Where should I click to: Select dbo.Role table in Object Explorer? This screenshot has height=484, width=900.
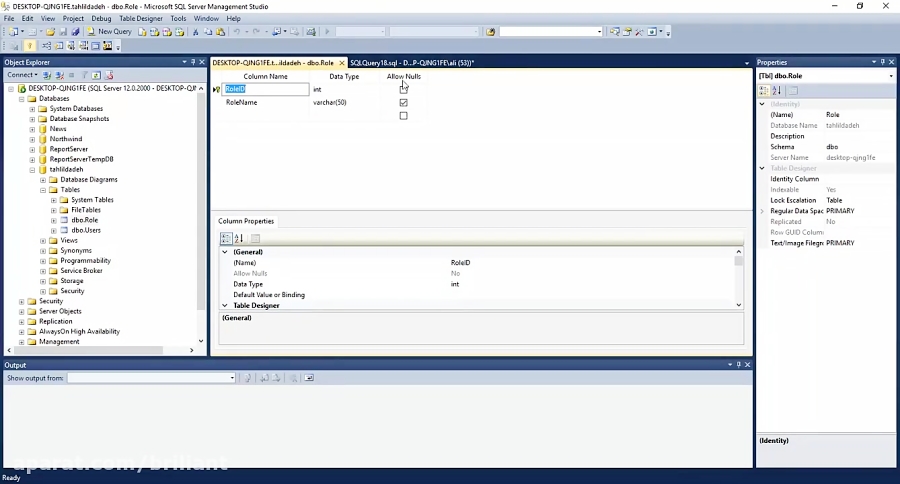(x=84, y=220)
